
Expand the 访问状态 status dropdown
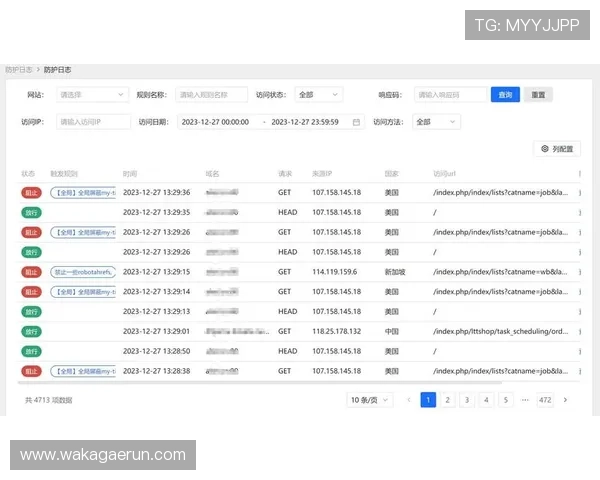coord(318,95)
